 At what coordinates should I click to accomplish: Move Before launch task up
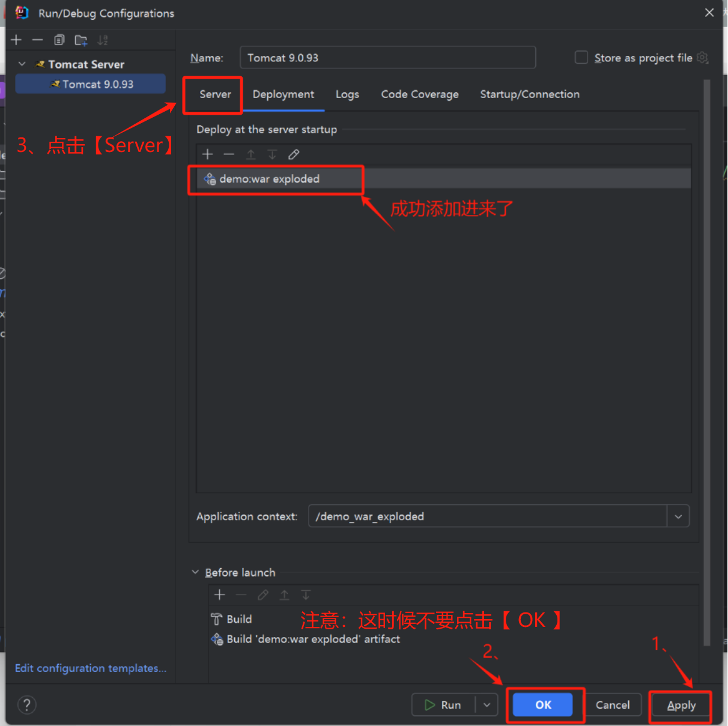tap(284, 594)
